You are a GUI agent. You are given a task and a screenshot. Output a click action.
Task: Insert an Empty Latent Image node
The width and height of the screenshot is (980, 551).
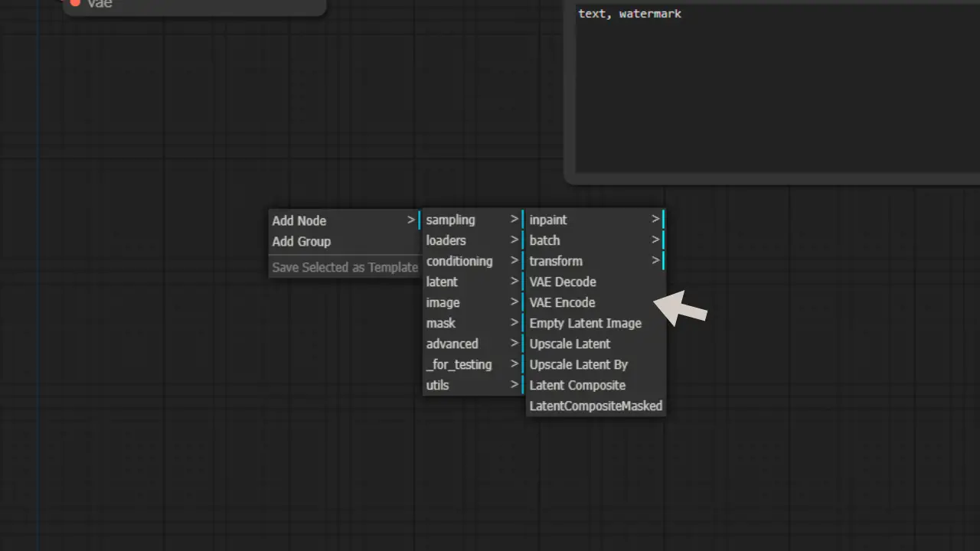tap(595, 323)
